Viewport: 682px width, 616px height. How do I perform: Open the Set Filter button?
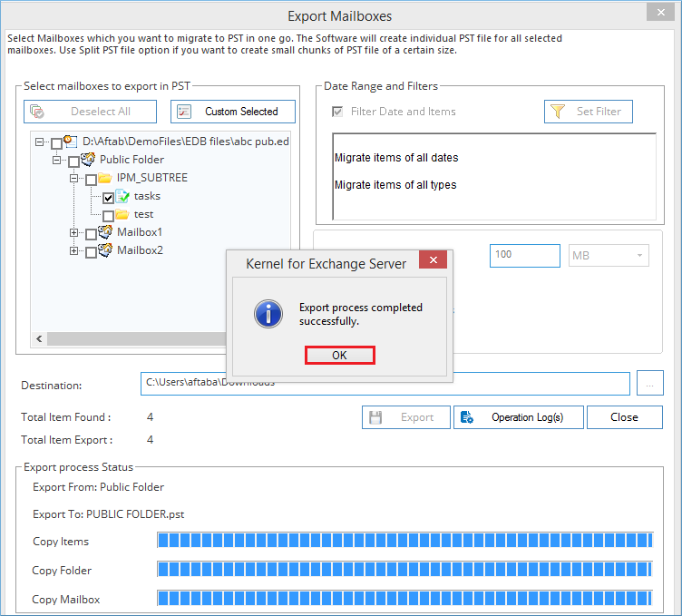[x=588, y=112]
